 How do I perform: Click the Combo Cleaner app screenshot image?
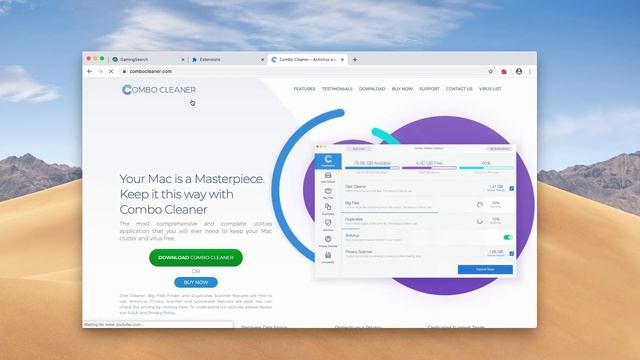(416, 211)
